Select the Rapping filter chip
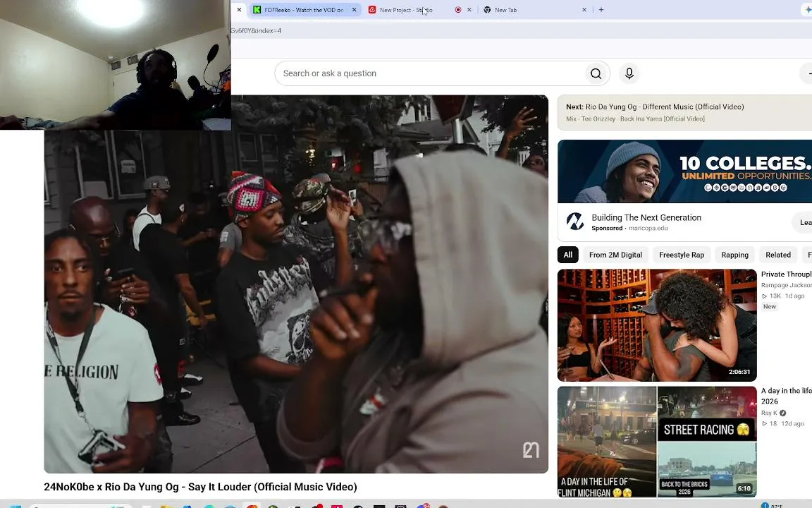 click(x=735, y=255)
